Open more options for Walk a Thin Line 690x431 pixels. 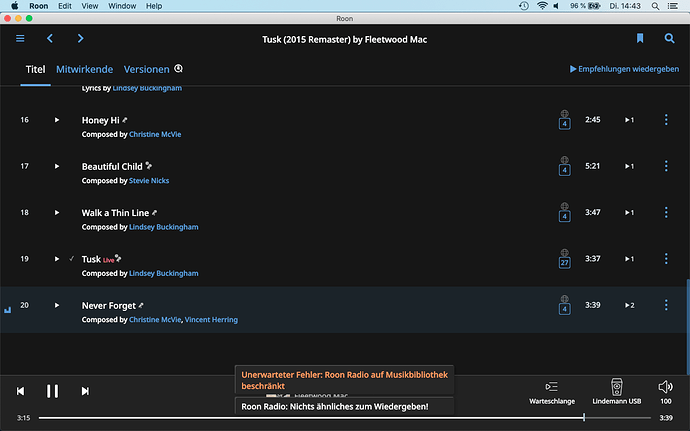click(666, 213)
